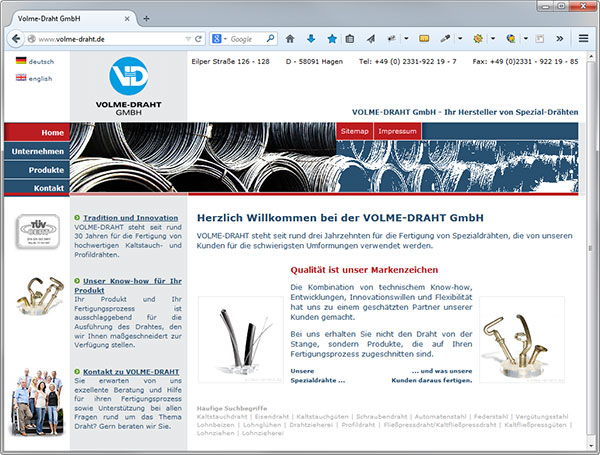Click the large brass hooks product image
The height and width of the screenshot is (455, 600).
click(x=522, y=339)
